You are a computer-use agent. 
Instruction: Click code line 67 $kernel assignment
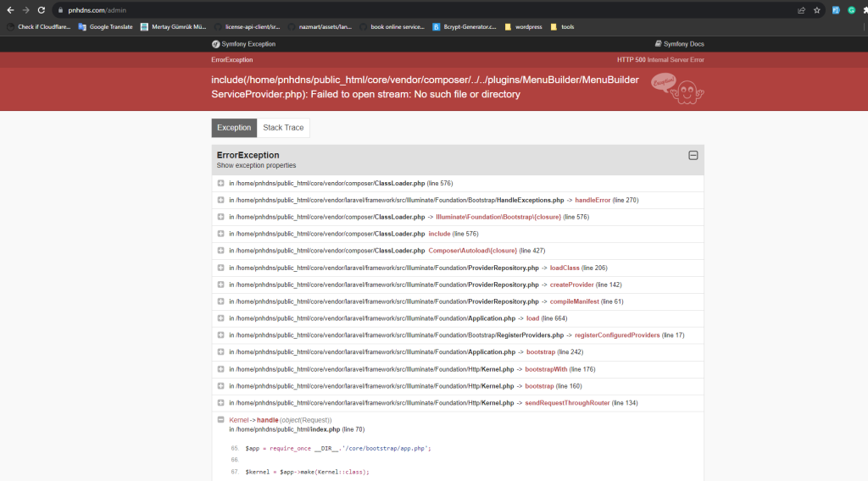pos(307,473)
